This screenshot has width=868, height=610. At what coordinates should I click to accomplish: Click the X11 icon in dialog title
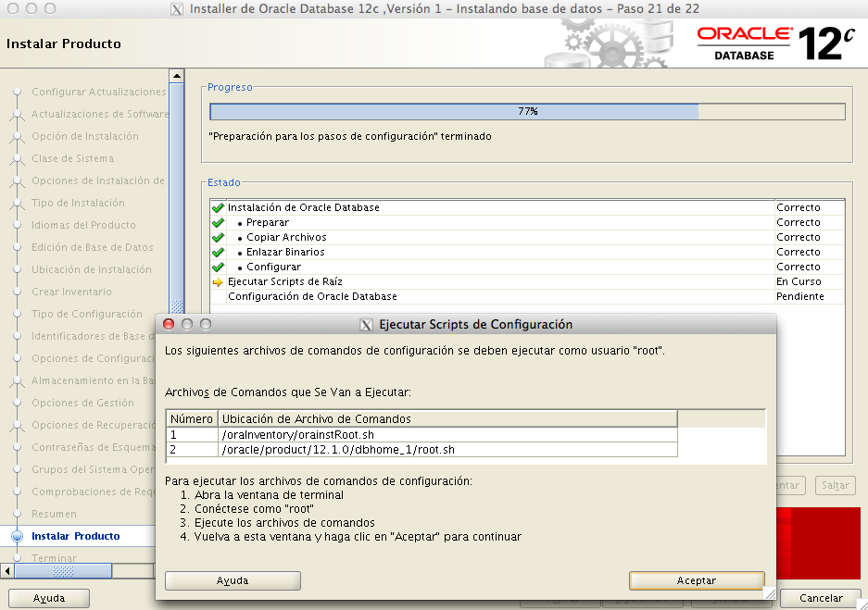366,325
